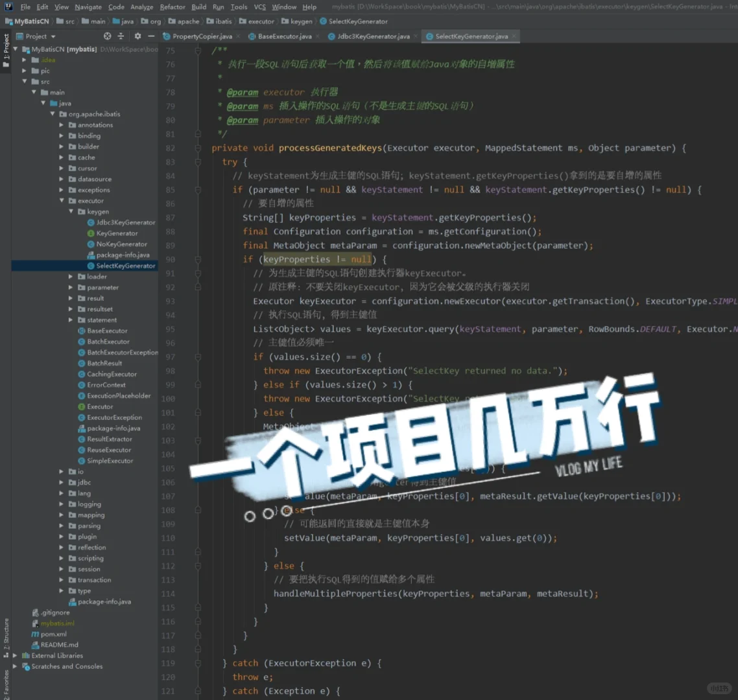738x700 pixels.
Task: Switch to the PropertyCopier.java tab
Action: (x=202, y=36)
